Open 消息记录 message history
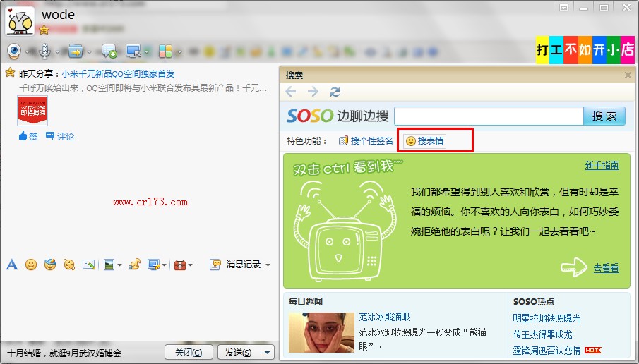This screenshot has width=639, height=364. pos(236,265)
